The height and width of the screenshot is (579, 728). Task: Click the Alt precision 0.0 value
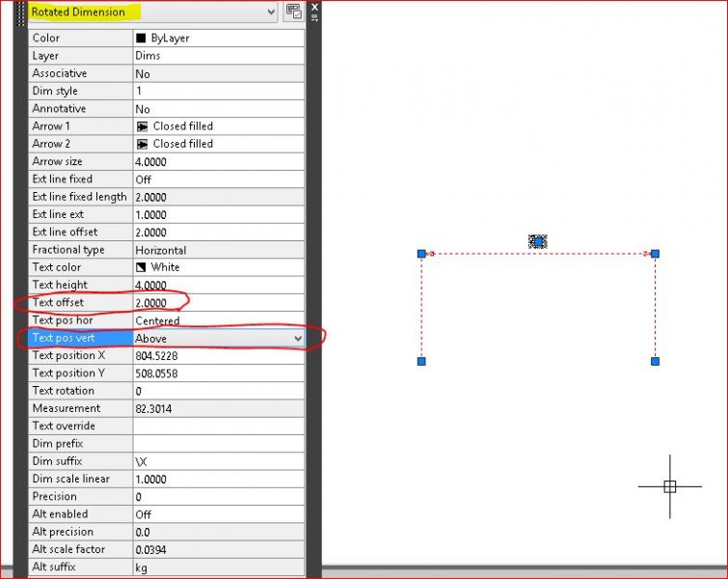[219, 532]
